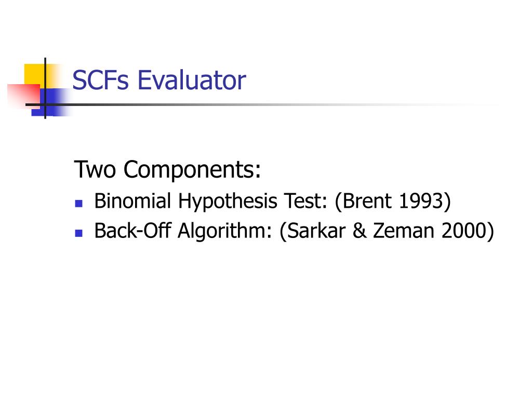Select the blue bullet before Binomial Hypothesis Test
Viewport: 532px width, 399px height.
pos(79,204)
